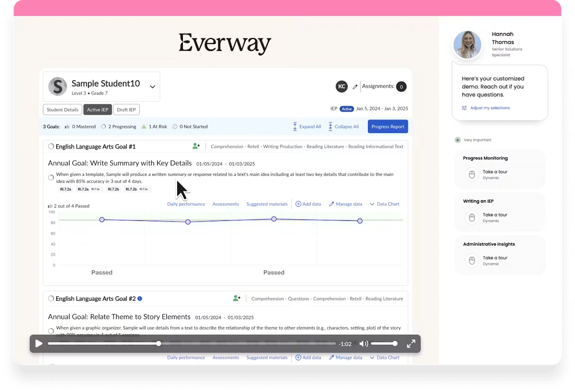This screenshot has width=575, height=392.
Task: Click the warning triangle icon for At Risk
Action: tap(144, 127)
